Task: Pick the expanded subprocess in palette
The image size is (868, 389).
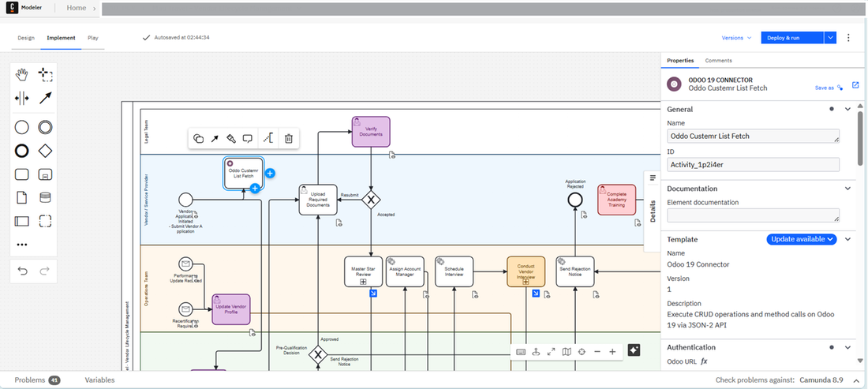Action: [x=46, y=174]
